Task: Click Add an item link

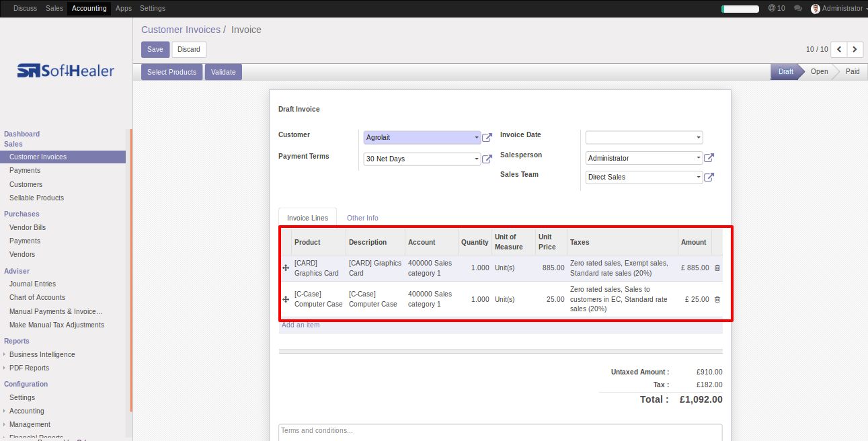Action: point(301,325)
